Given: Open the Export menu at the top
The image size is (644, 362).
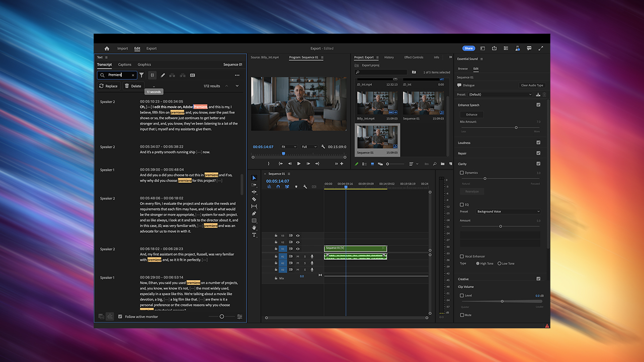Looking at the screenshot, I should pyautogui.click(x=151, y=48).
